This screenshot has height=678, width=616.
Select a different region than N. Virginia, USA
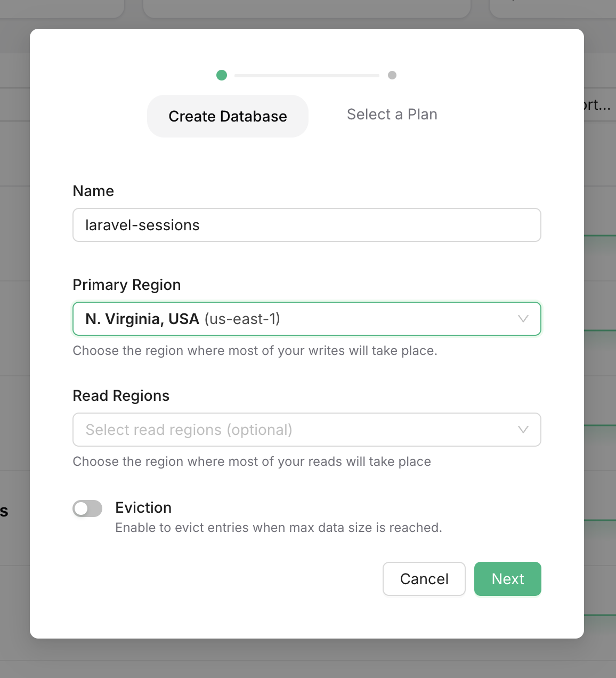[x=307, y=319]
